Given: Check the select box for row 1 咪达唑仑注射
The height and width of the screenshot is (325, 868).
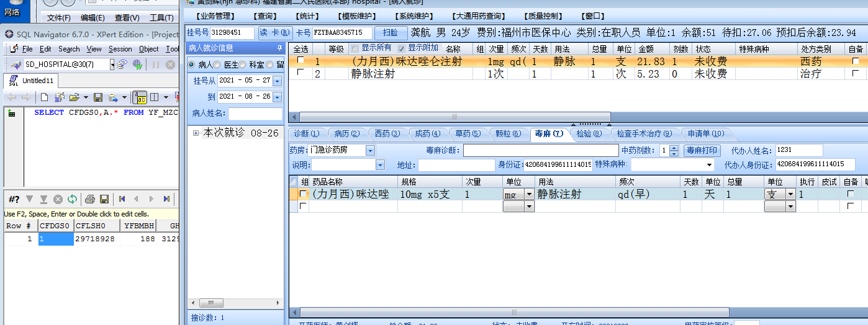Looking at the screenshot, I should click(x=301, y=61).
